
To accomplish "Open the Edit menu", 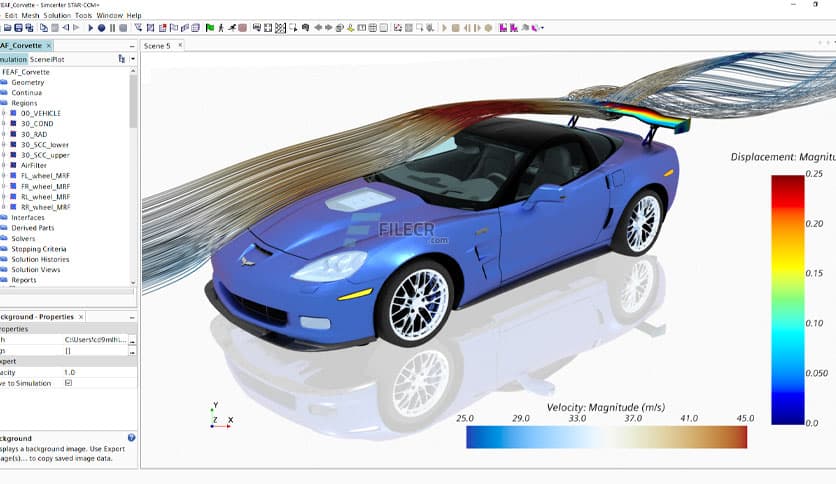I will point(11,15).
